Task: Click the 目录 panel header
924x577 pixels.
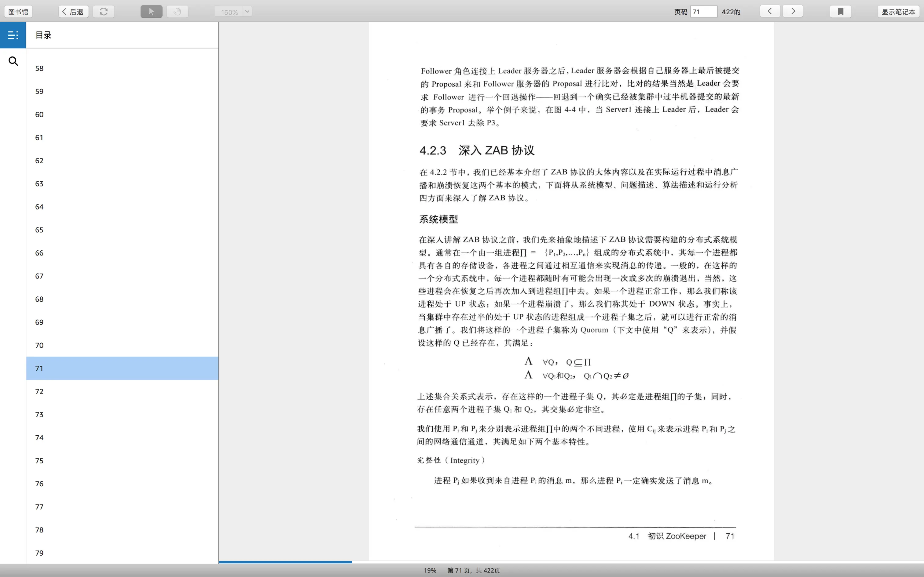Action: 43,35
